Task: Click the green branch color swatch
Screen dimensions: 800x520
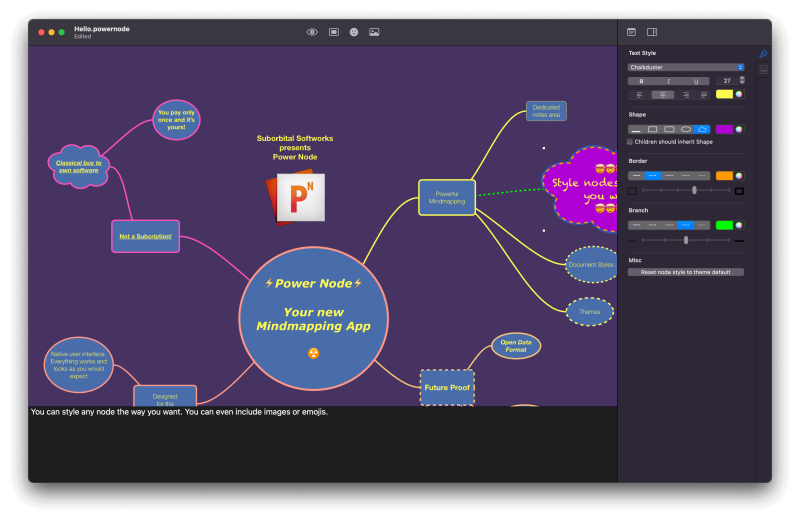Action: (724, 226)
